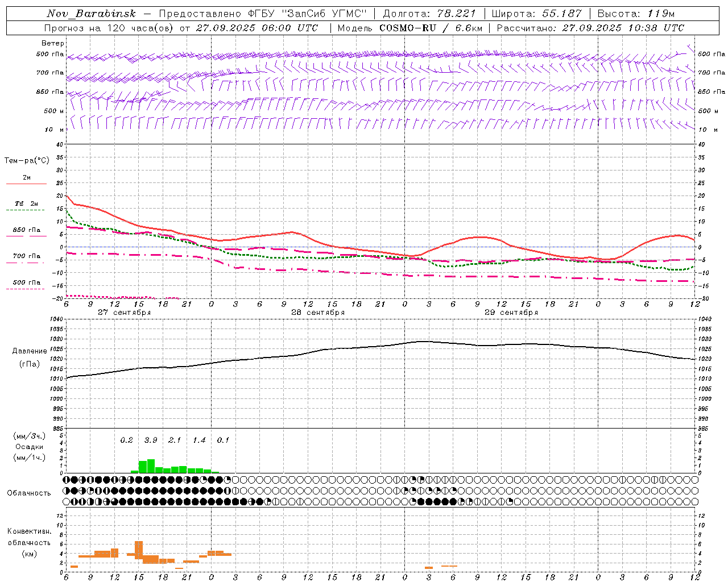
Task: Select the left-axis 10 м wind level label
Action: 55,130
